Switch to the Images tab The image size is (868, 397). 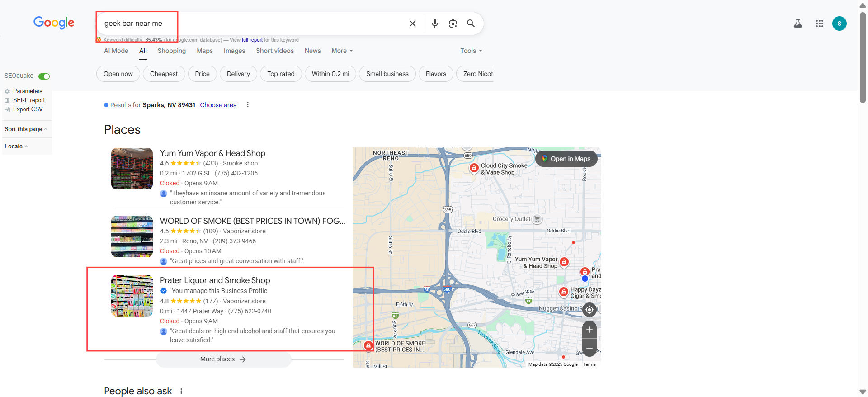(234, 51)
